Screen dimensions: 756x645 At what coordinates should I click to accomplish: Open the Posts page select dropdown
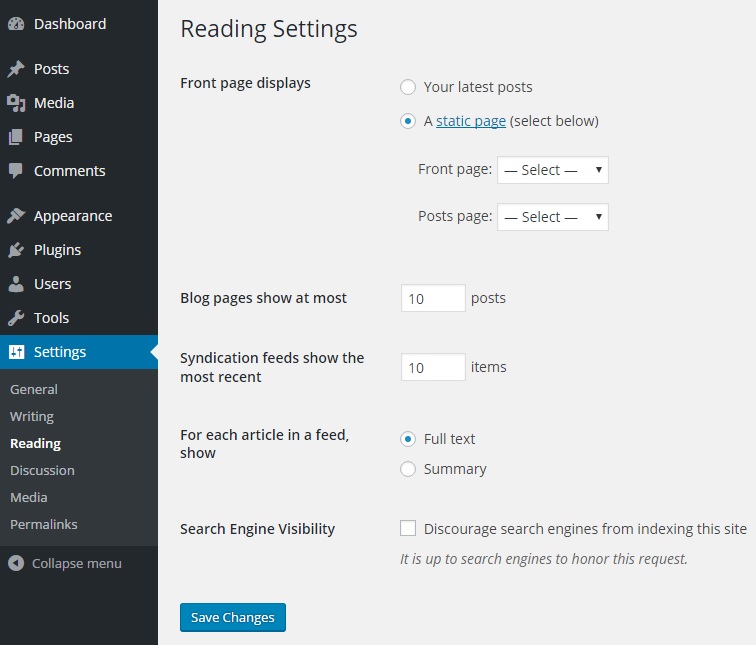pyautogui.click(x=553, y=217)
